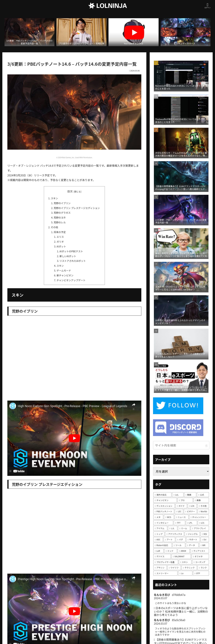
Task: Click the login icon in header
Action: [x=207, y=6]
